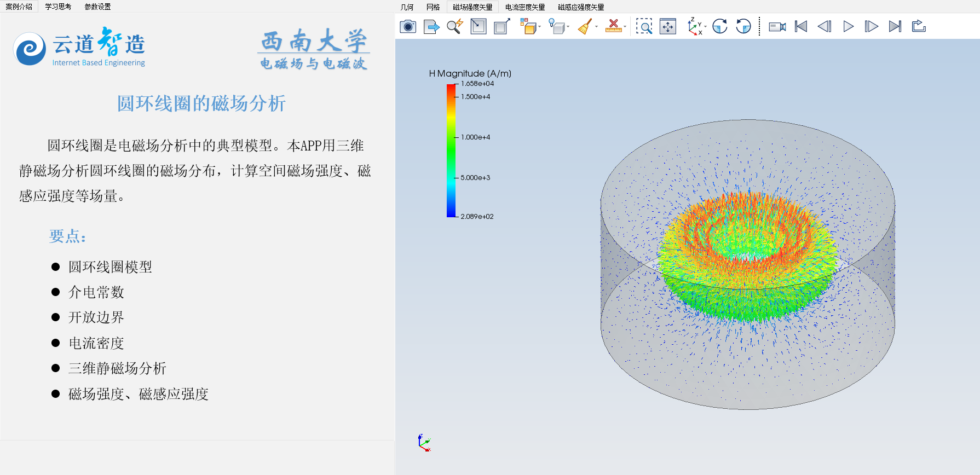Open dropdown arrow beside XYZ axes icon
Screen dimensions: 980x475
[706, 27]
